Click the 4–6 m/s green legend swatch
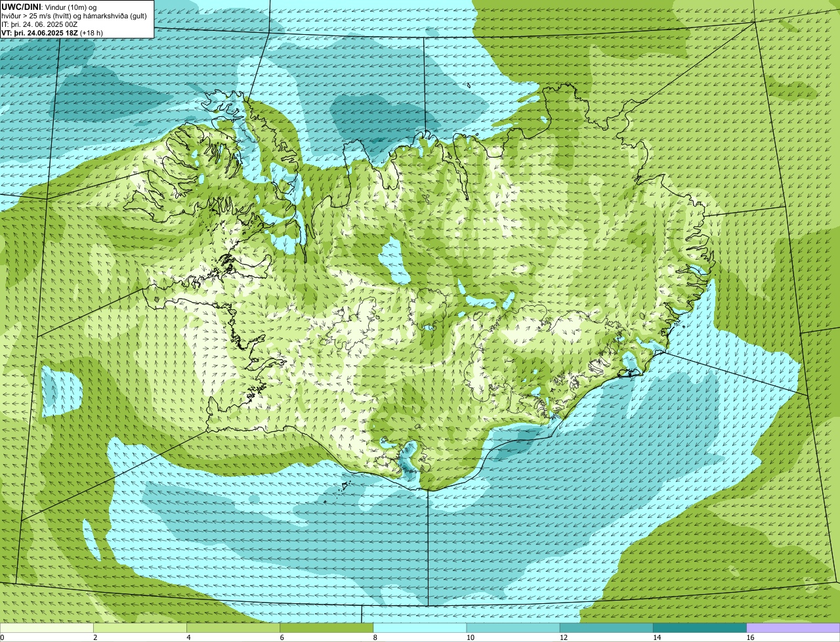 tap(233, 628)
